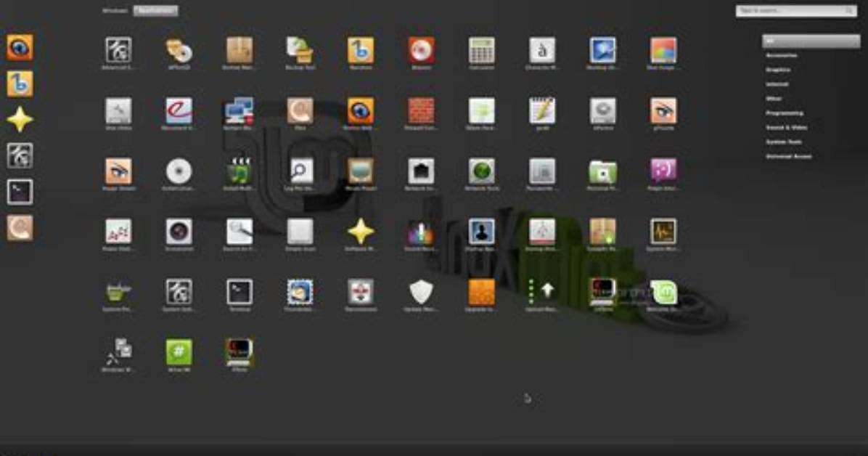The height and width of the screenshot is (456, 868).
Task: Launch Archive Manager cardboard box icon
Action: pos(239,50)
